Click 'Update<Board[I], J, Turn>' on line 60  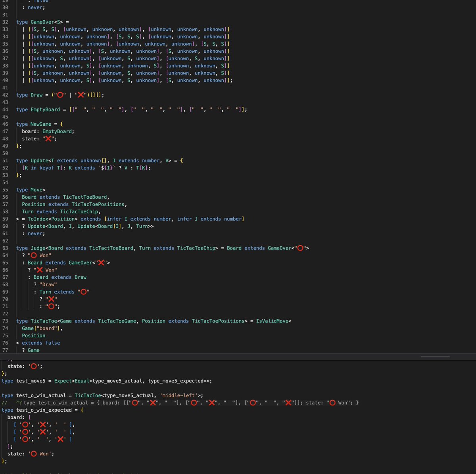[x=114, y=226]
